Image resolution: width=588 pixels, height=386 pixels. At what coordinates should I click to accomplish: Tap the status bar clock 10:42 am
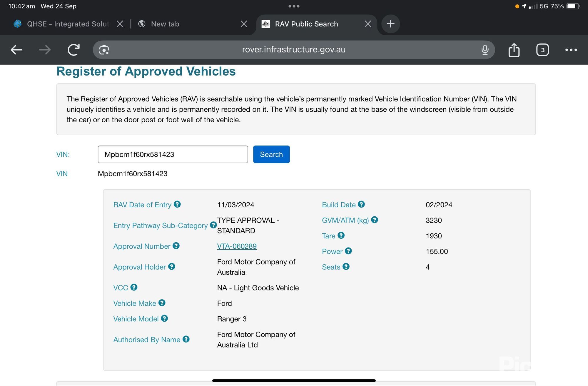coord(21,6)
